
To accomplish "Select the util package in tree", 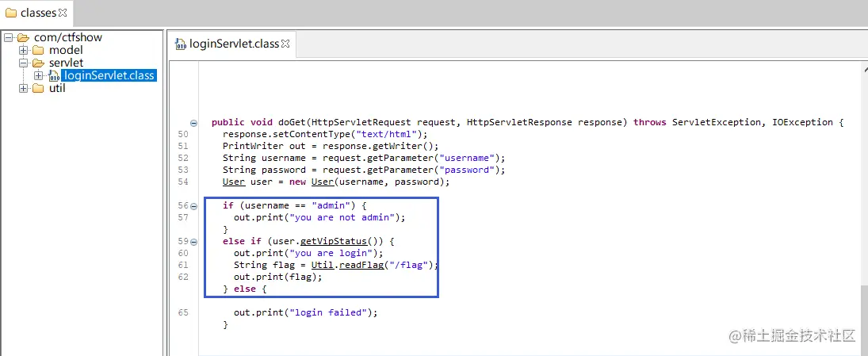I will pos(57,88).
